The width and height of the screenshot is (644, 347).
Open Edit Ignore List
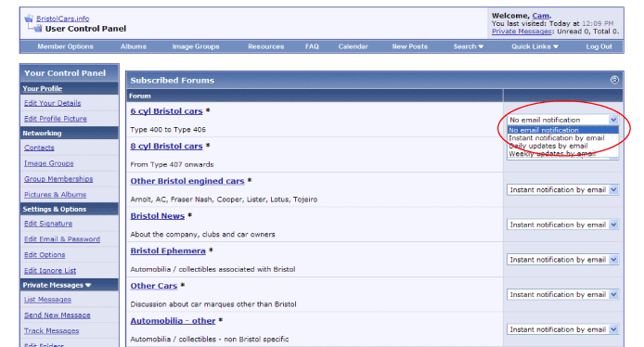[50, 271]
